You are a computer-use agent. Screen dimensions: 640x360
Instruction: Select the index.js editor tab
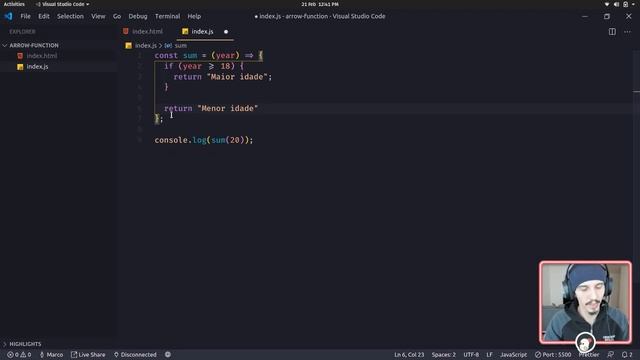[202, 31]
